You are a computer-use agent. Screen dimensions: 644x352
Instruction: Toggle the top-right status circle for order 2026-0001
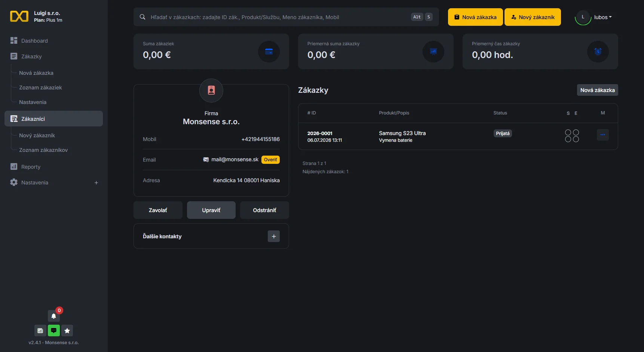coord(576,132)
